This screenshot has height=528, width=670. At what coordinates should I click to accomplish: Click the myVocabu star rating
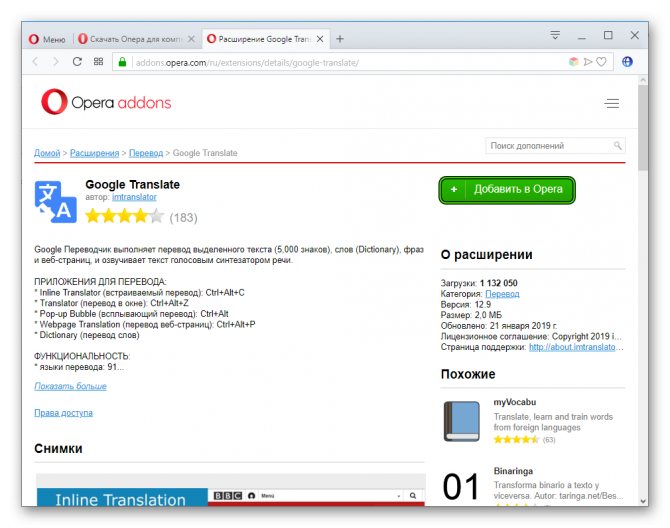coord(516,440)
